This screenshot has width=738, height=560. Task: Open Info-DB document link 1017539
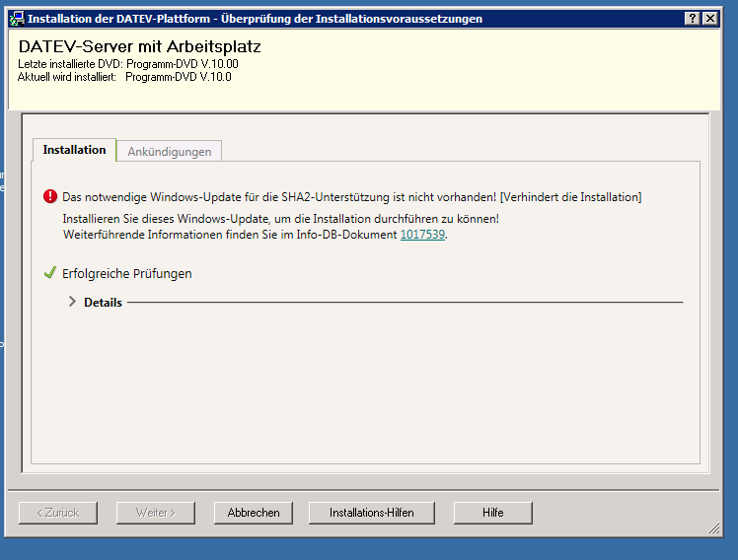click(422, 235)
